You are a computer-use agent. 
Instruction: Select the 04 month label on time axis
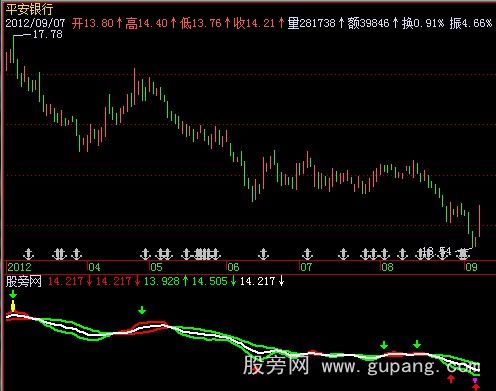(x=94, y=267)
